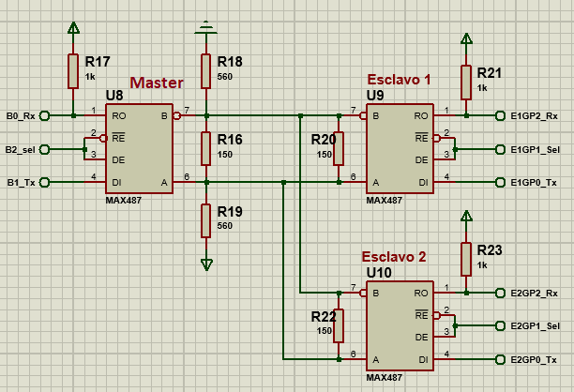Image resolution: width=574 pixels, height=392 pixels.
Task: Click the E1GP0_Tx terminal circle
Action: coord(500,182)
